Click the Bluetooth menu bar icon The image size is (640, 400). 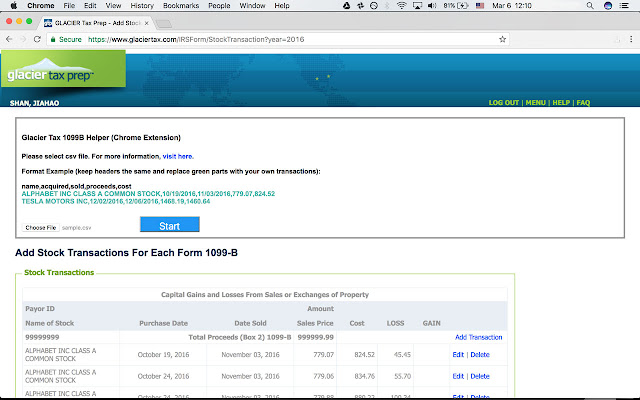[387, 6]
